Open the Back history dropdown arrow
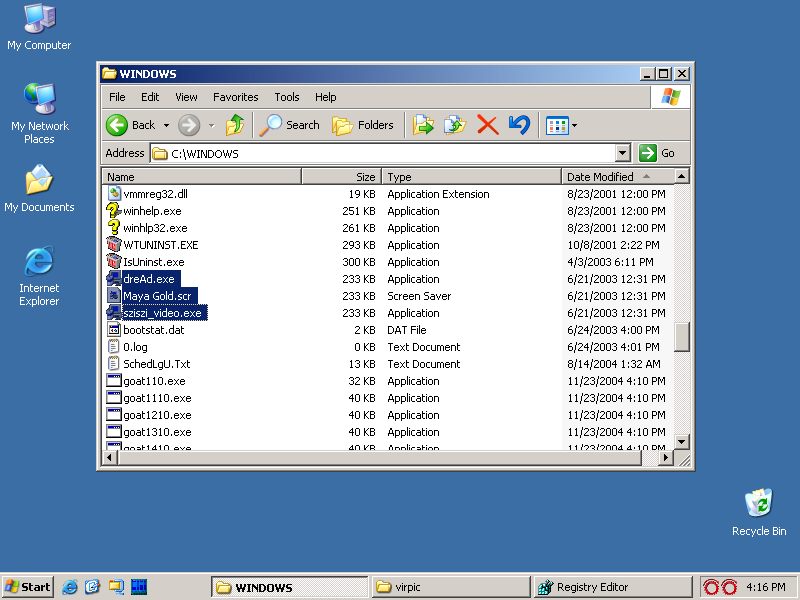 [x=166, y=126]
